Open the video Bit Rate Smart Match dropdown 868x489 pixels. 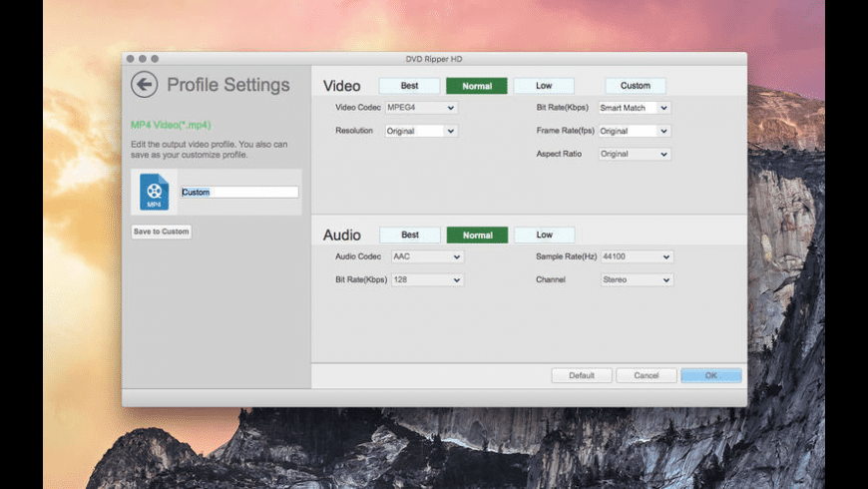tap(635, 108)
